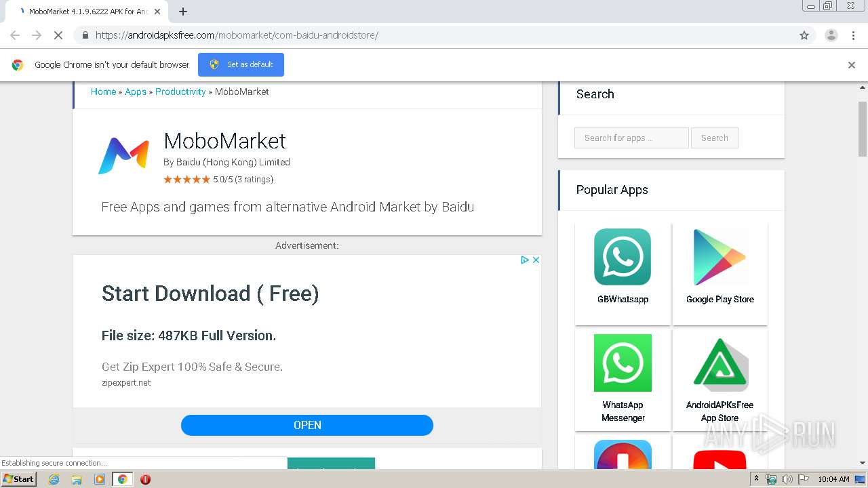The height and width of the screenshot is (488, 868).
Task: Click the Google Play Store label
Action: tap(720, 299)
